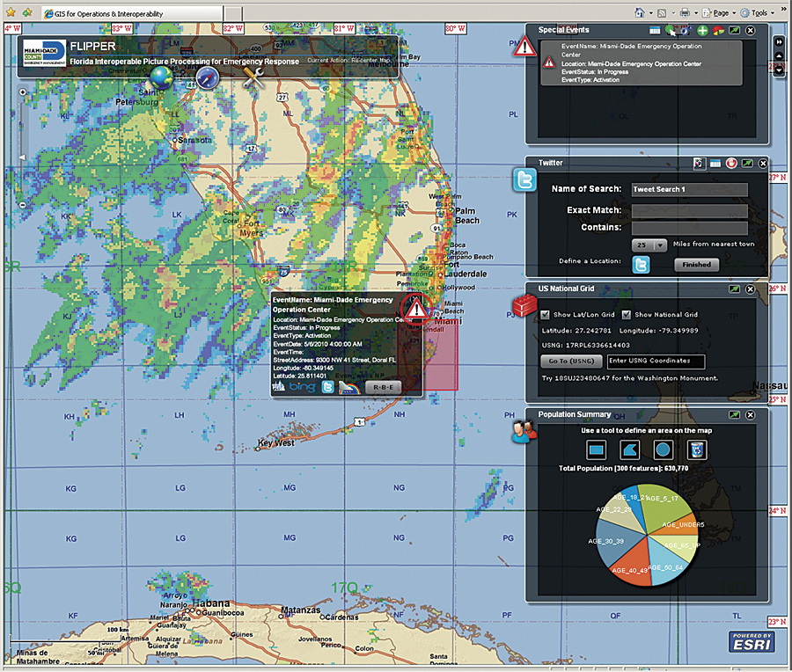The image size is (792, 672).
Task: Click the large Twitter bird icon beside the panel
Action: click(524, 180)
